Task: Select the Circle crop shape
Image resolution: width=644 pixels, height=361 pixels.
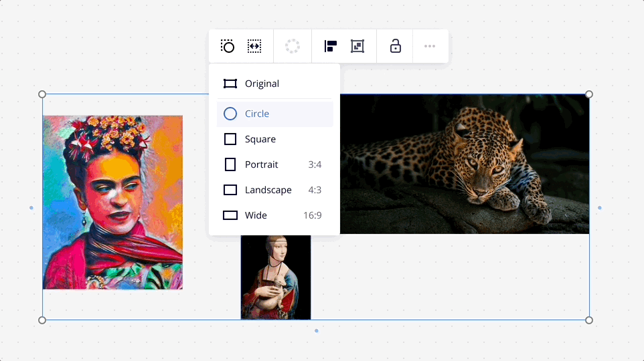Action: [274, 114]
